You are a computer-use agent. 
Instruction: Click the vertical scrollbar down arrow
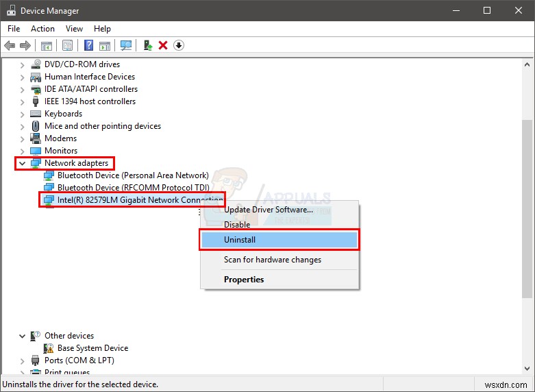click(527, 369)
